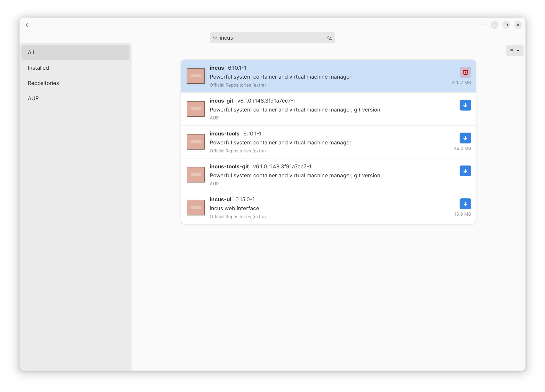Viewport: 545px width, 392px height.
Task: Install the incus-tools package
Action: point(465,138)
